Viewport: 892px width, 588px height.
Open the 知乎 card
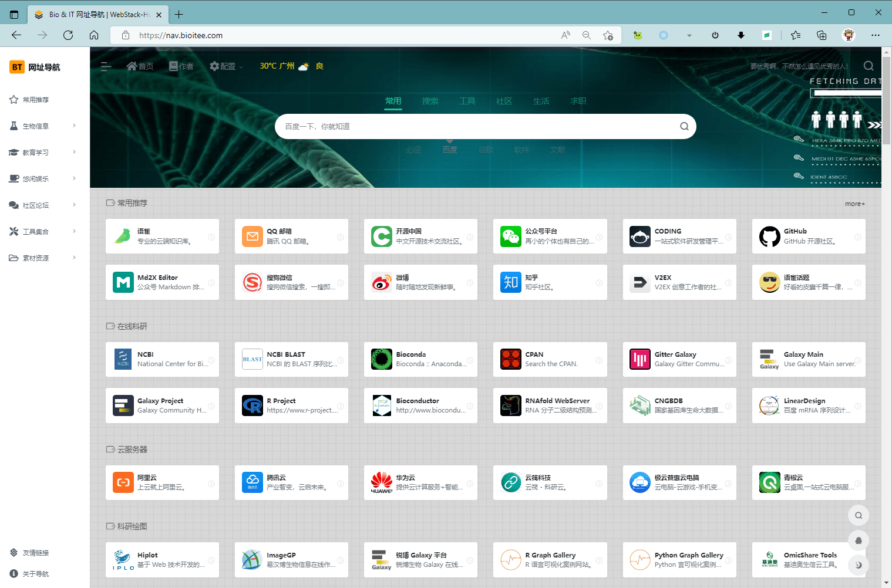coord(550,282)
